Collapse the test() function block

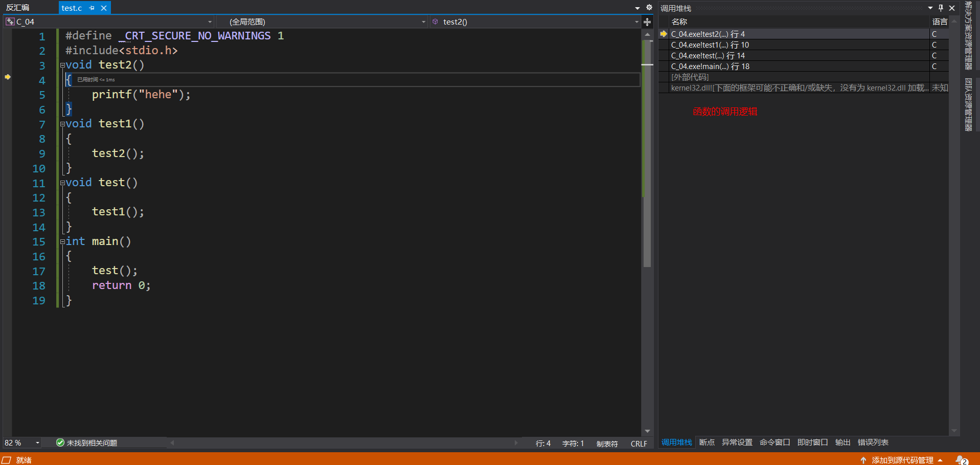(62, 183)
